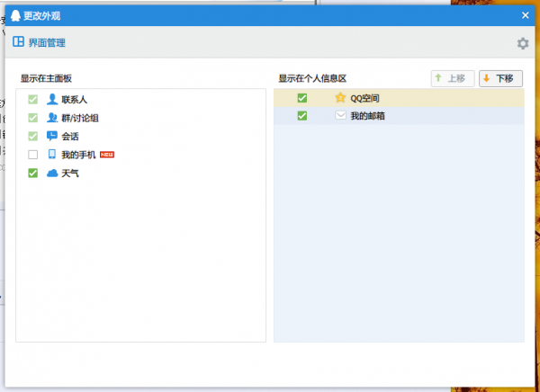Click the 群/讨论组 group icon
Screen dimensions: 540x392
tap(52, 118)
